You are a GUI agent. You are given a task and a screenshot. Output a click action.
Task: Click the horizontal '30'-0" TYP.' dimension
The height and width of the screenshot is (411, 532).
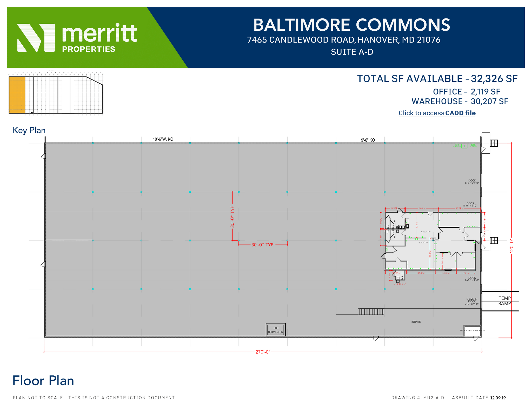coord(263,245)
